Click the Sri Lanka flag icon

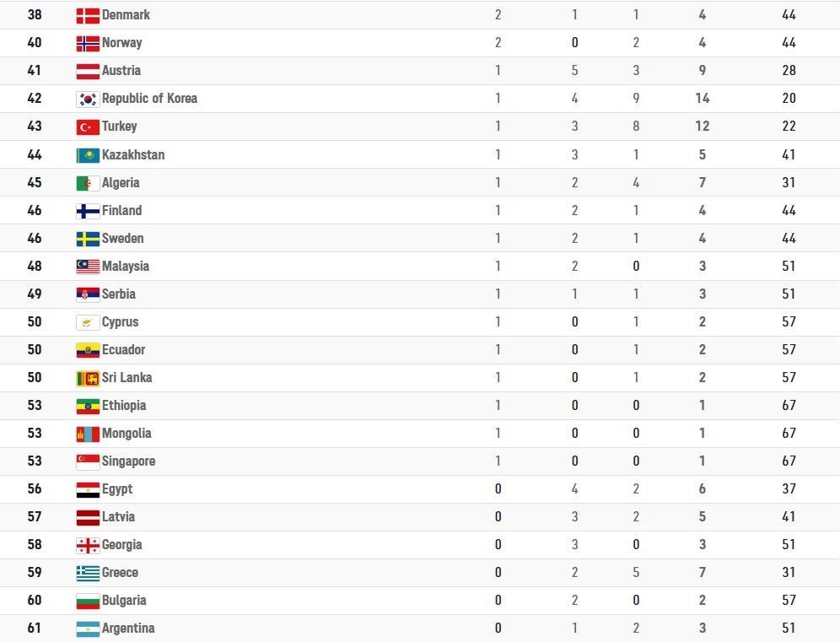point(88,378)
